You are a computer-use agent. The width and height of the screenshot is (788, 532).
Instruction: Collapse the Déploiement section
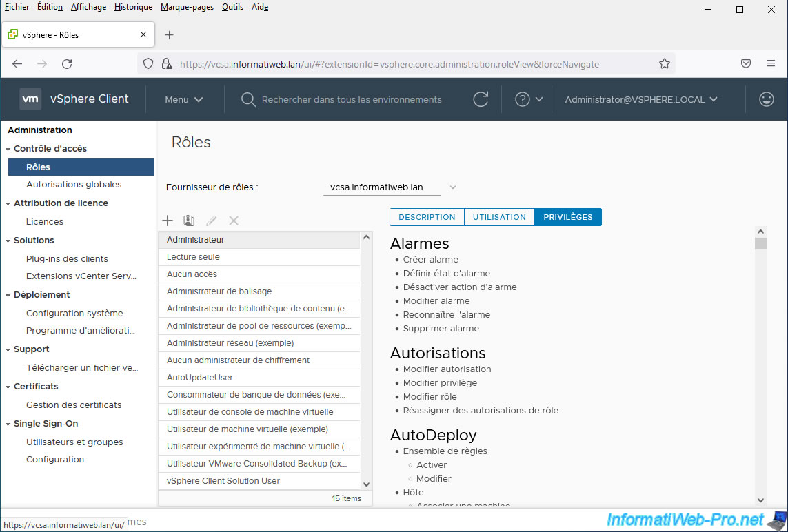point(8,296)
